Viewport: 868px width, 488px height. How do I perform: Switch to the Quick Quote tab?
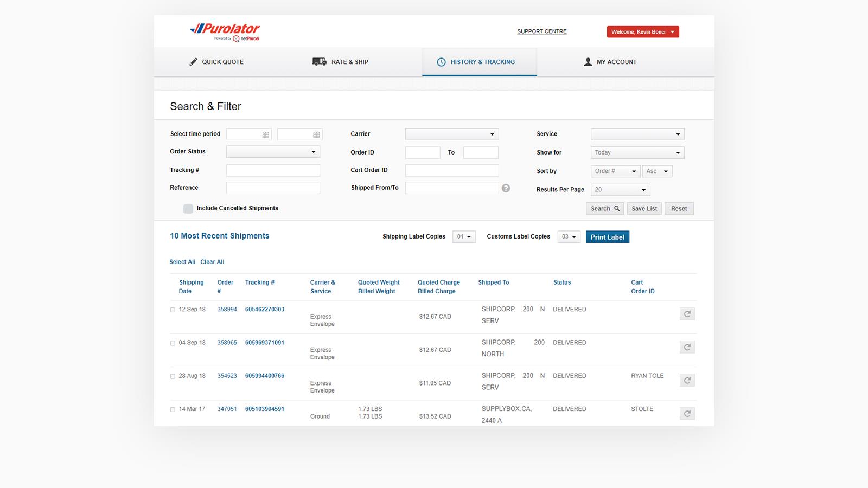click(x=216, y=62)
